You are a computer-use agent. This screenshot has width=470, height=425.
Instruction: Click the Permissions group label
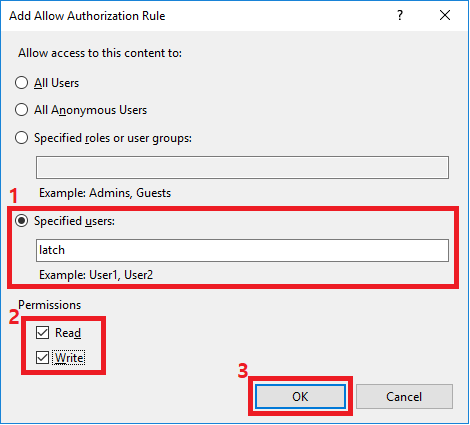tap(50, 305)
